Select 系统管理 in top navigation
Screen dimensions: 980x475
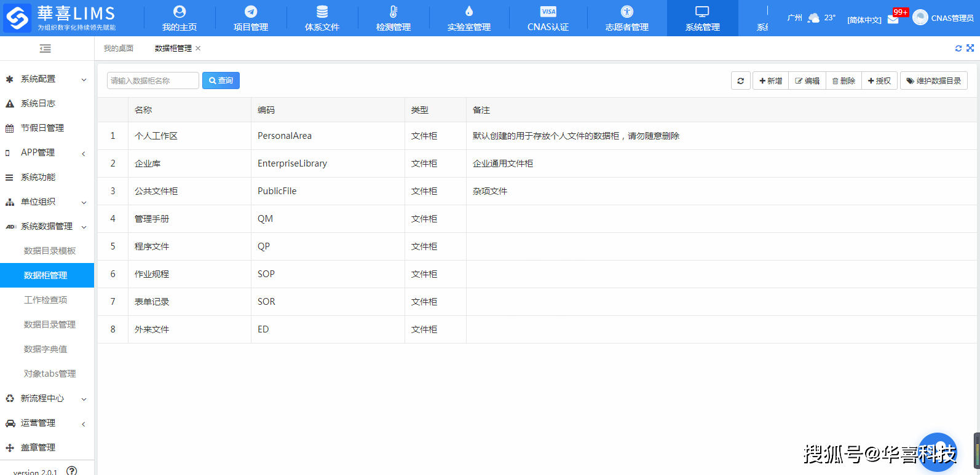pos(703,18)
